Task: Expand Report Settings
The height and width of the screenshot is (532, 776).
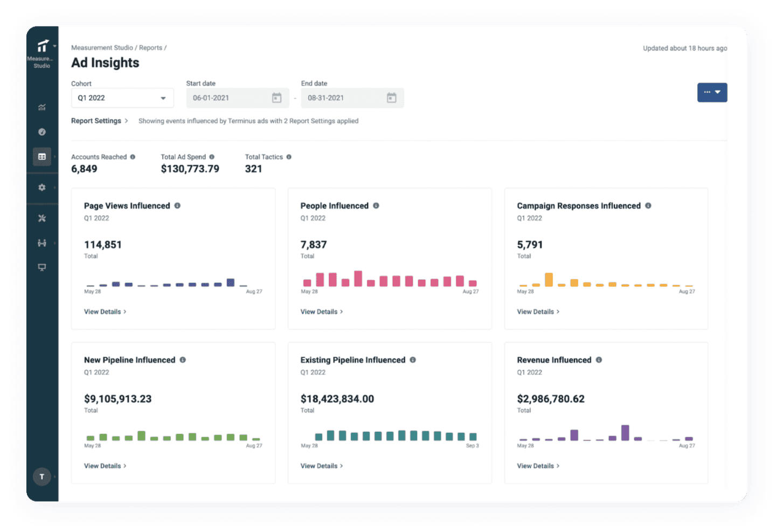Action: (x=99, y=121)
